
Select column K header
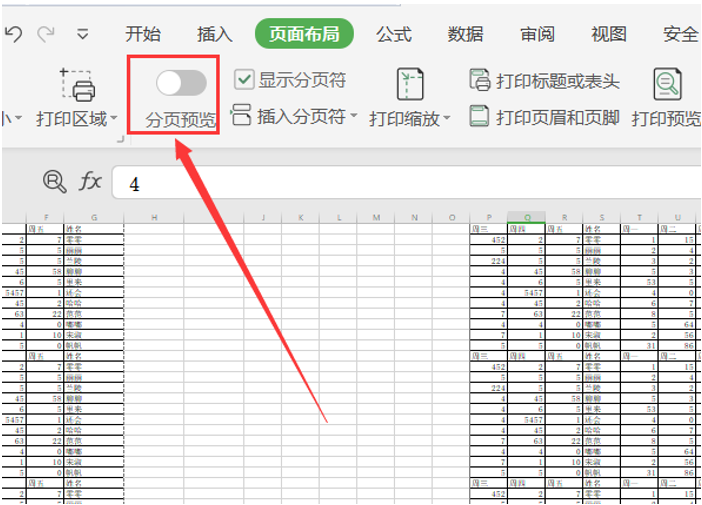(301, 218)
